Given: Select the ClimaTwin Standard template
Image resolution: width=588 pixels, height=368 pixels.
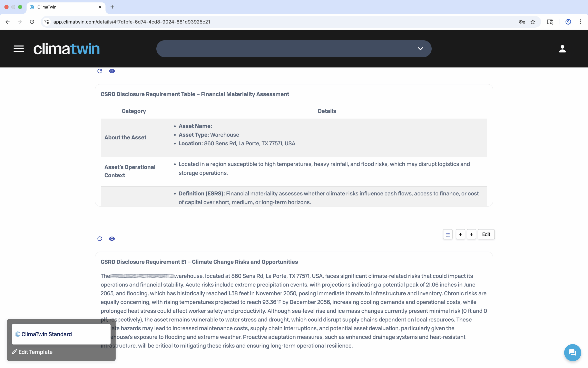Looking at the screenshot, I should (61, 334).
